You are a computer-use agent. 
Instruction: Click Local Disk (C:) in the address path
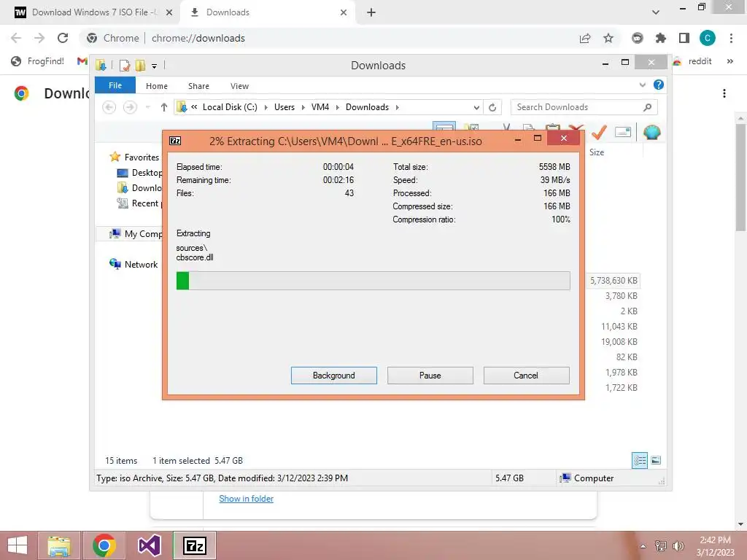click(x=230, y=107)
